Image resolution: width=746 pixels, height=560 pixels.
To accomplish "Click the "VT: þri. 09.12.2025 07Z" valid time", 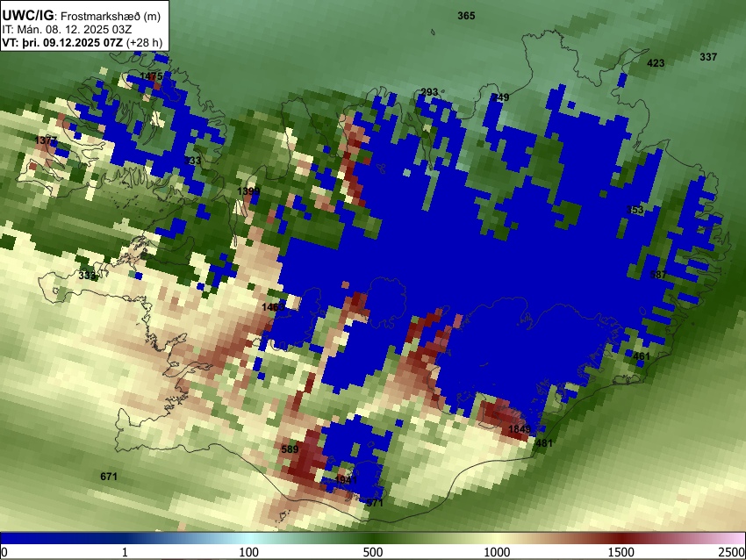I will 63,42.
